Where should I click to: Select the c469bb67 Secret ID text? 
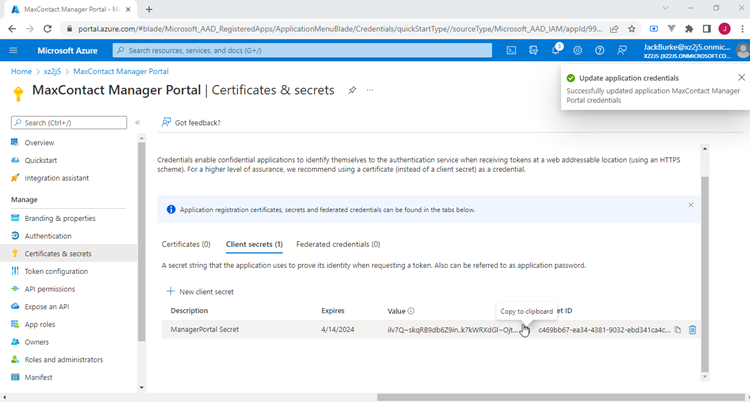[604, 330]
